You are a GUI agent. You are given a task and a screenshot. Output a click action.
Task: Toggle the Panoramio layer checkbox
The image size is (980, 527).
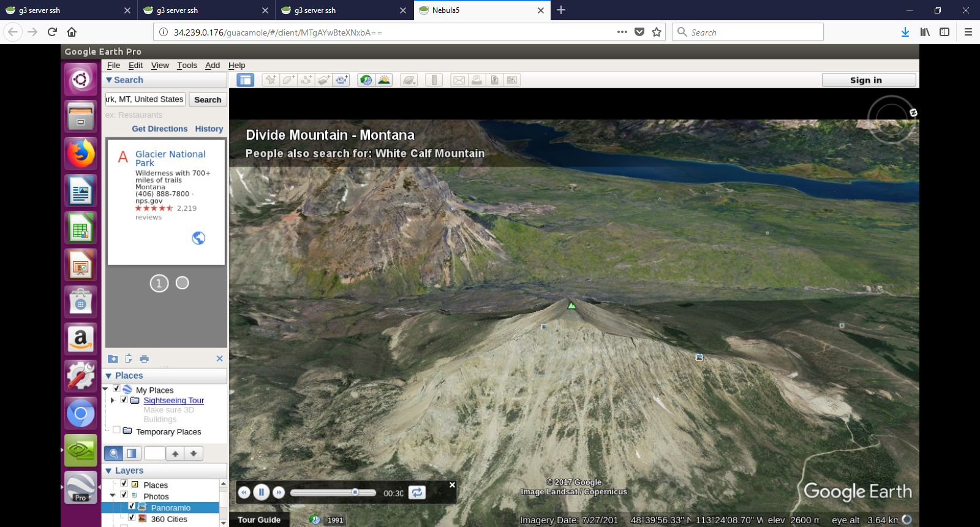132,506
